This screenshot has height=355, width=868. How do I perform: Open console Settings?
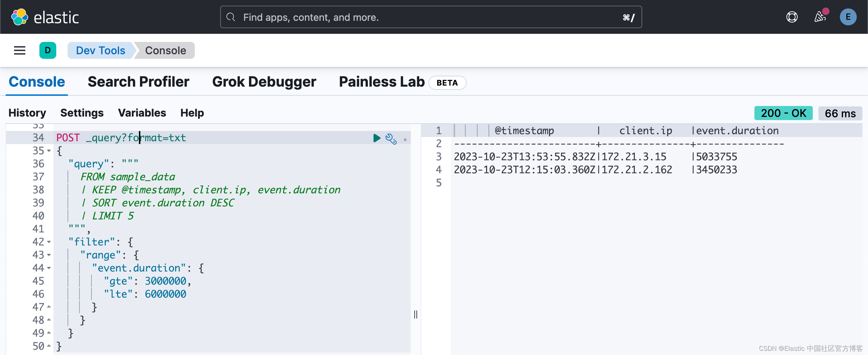pyautogui.click(x=82, y=113)
